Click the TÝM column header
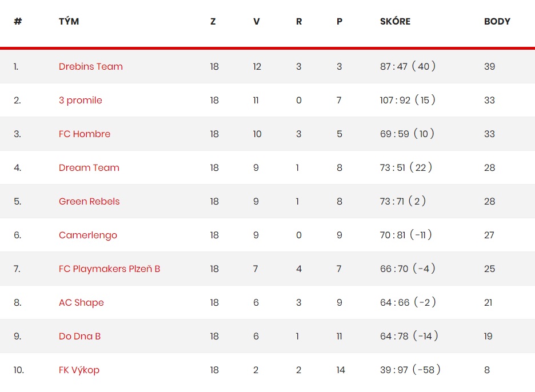Image resolution: width=535 pixels, height=392 pixels. coord(69,21)
